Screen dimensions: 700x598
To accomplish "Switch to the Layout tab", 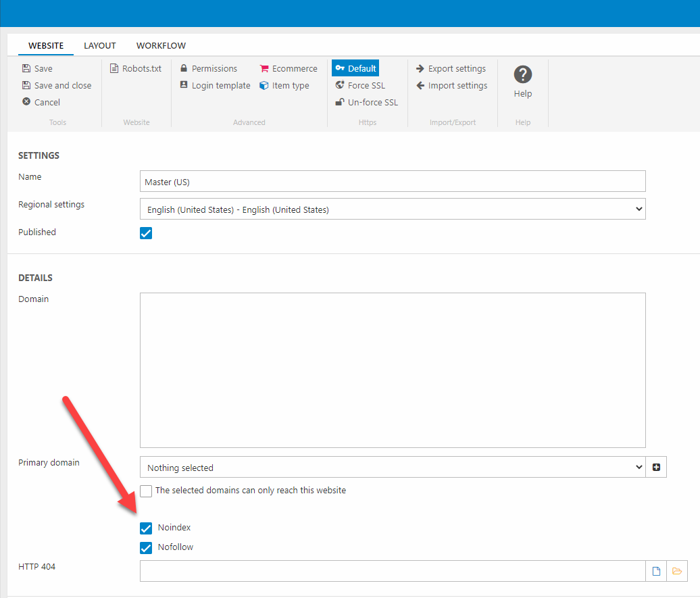I will pyautogui.click(x=100, y=46).
